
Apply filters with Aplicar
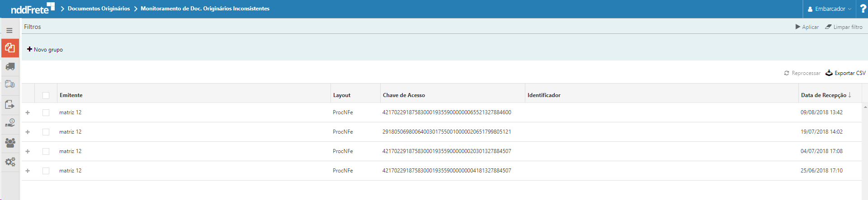(x=807, y=27)
